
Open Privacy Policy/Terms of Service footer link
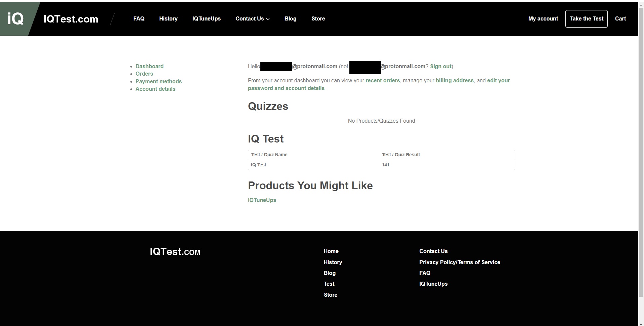click(x=460, y=262)
